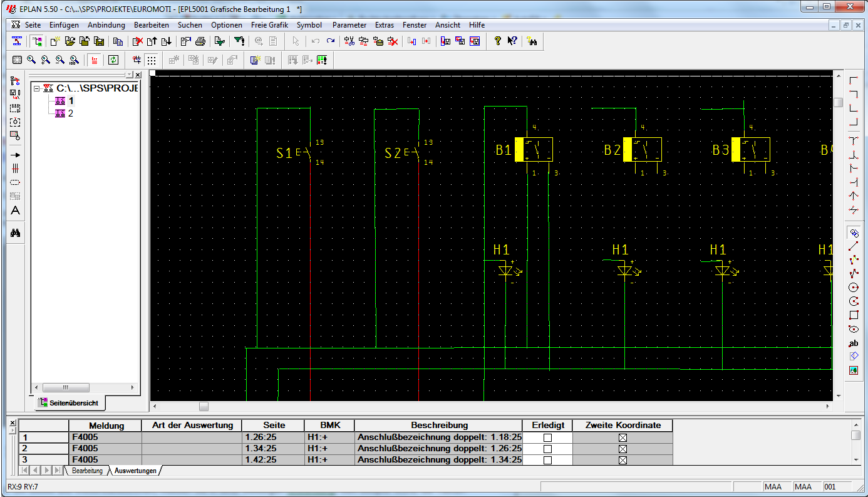Click the red error list icon
Viewport: 868px width, 497px height.
(x=95, y=60)
